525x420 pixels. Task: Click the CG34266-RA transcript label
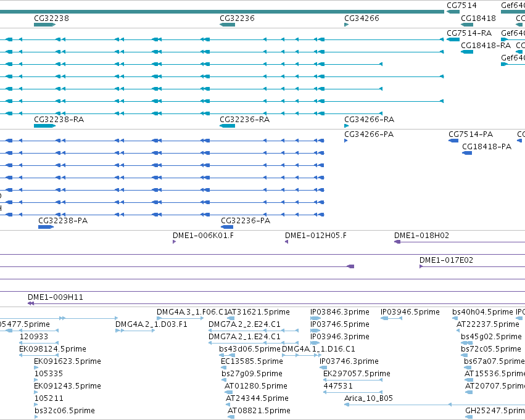(x=370, y=120)
